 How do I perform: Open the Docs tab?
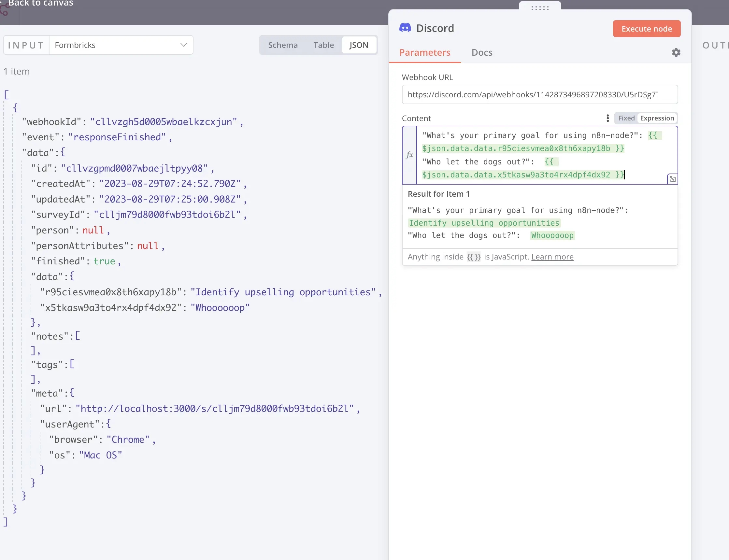pos(481,53)
